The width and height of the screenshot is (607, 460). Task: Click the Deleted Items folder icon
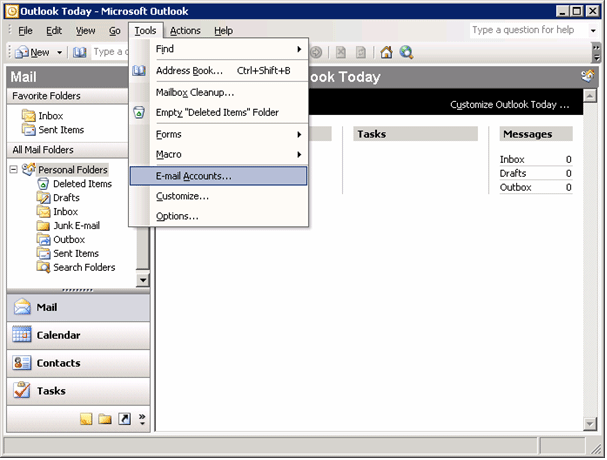coord(43,184)
